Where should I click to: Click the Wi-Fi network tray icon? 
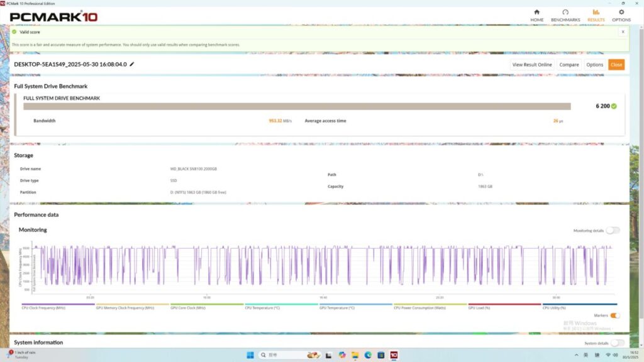click(608, 355)
